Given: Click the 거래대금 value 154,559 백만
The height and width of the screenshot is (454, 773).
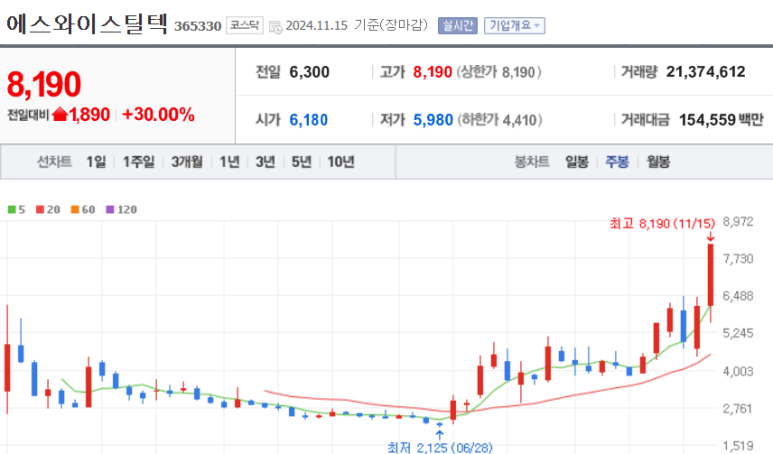Looking at the screenshot, I should (x=721, y=120).
